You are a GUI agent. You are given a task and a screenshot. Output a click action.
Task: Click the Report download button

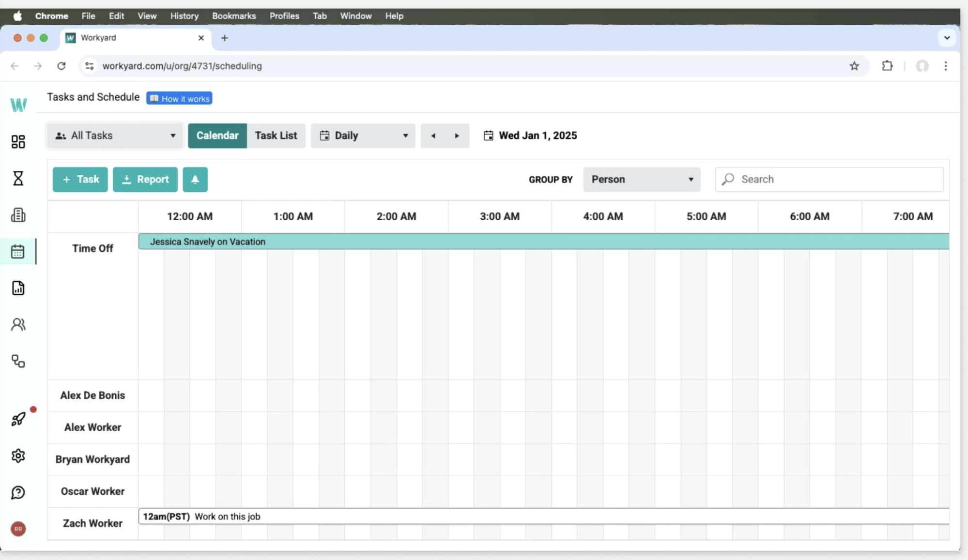[x=145, y=180]
